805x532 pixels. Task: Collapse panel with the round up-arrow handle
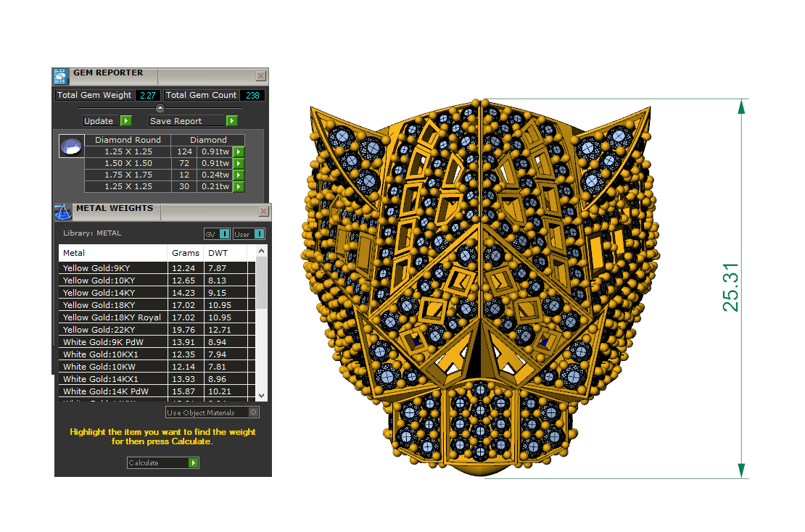pos(160,108)
